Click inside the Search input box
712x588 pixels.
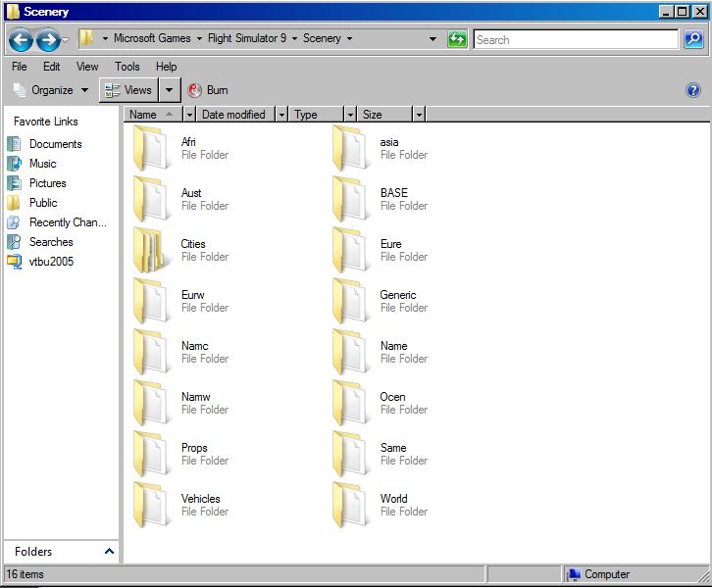point(574,40)
